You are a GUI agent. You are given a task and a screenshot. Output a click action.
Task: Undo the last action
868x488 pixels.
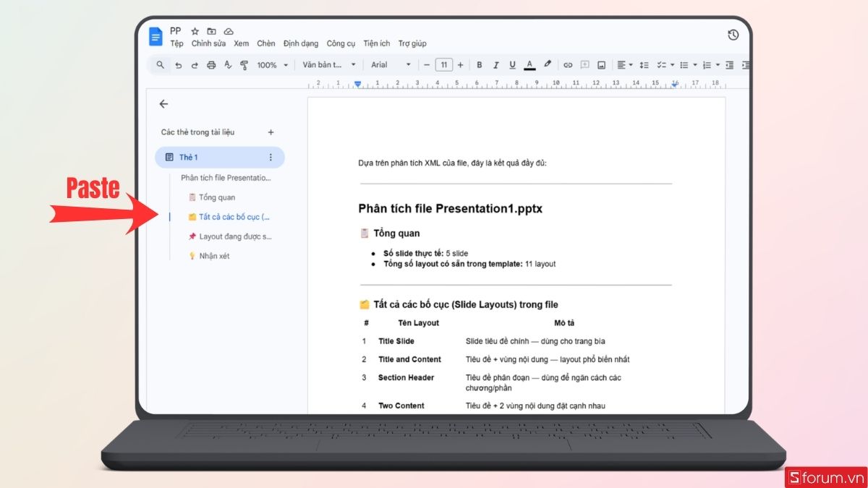[x=178, y=65]
